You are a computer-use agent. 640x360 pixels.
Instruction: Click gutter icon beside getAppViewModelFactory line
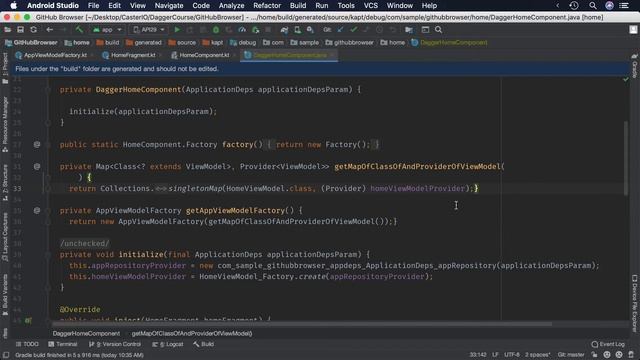click(37, 210)
